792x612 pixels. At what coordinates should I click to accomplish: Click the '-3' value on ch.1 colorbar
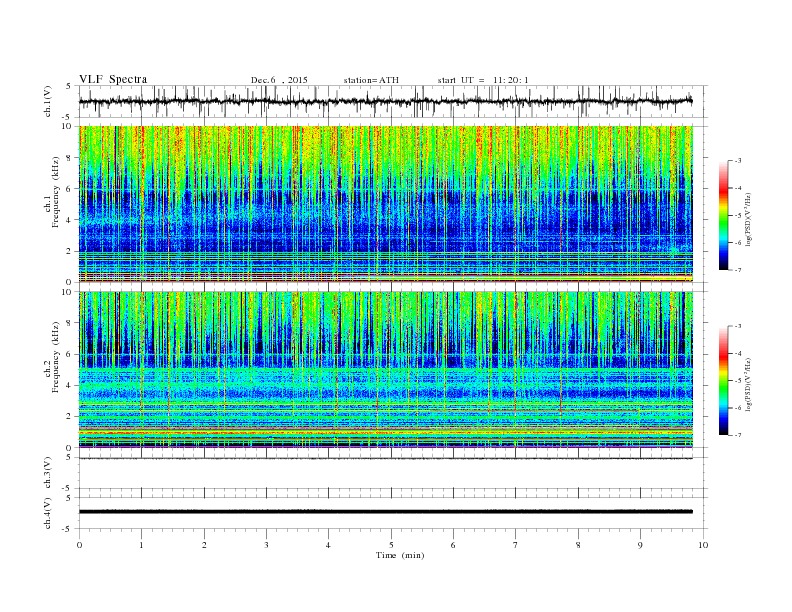(738, 161)
